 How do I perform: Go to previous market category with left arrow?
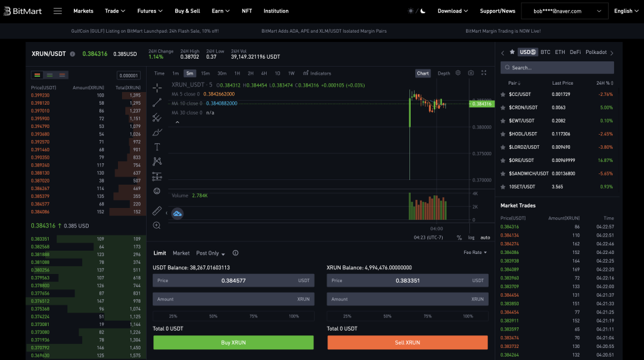503,53
